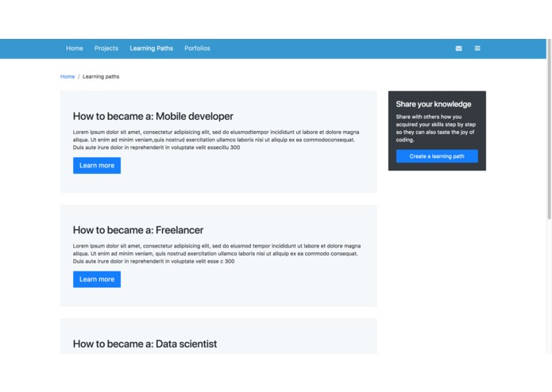Select Learning Paths in navbar
The width and height of the screenshot is (552, 392).
point(152,48)
